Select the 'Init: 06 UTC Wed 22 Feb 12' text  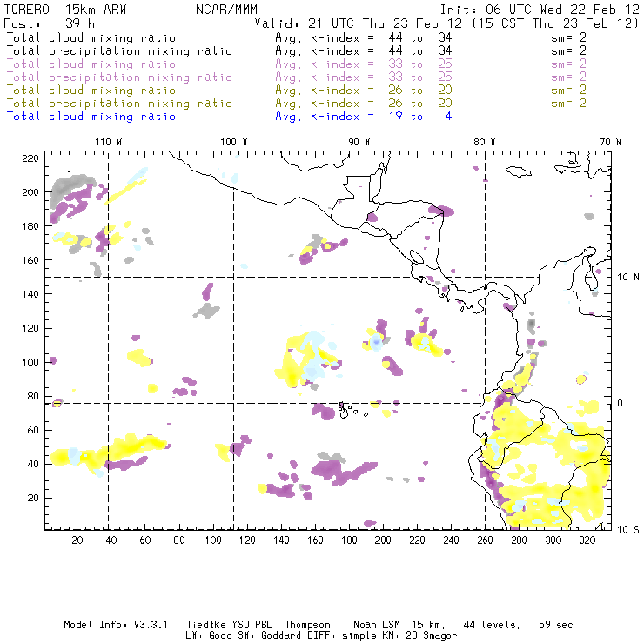pos(540,10)
